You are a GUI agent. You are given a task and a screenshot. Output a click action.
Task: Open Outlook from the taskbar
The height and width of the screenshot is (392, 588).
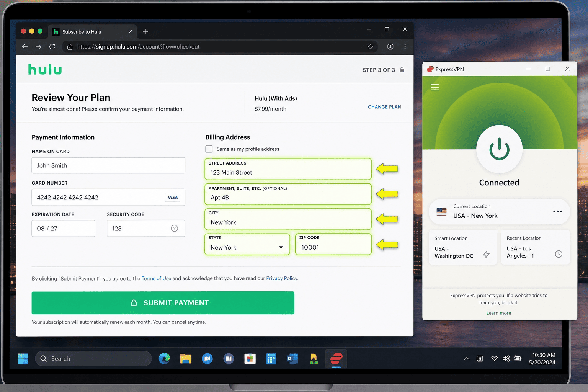(292, 359)
